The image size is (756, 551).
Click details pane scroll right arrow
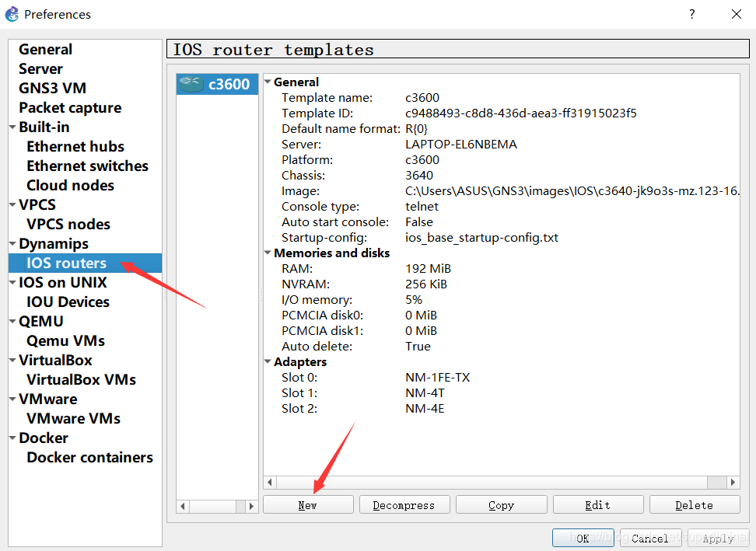pos(733,482)
